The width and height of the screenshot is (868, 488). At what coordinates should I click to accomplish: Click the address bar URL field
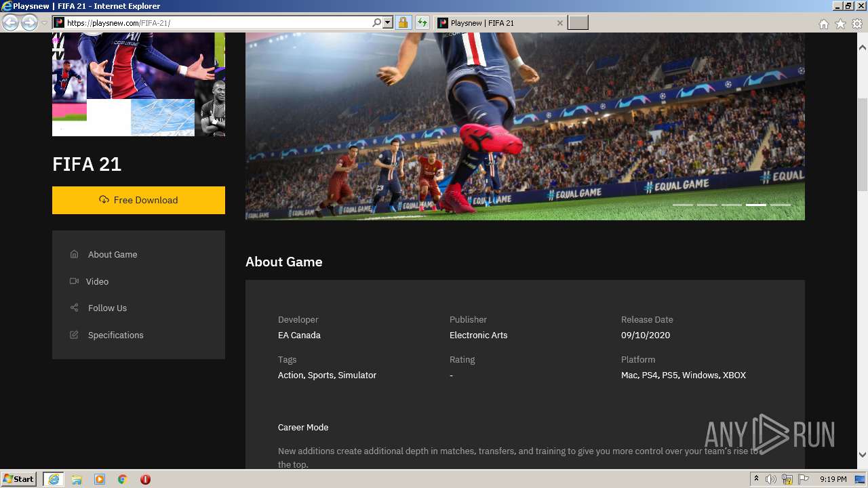tap(218, 22)
